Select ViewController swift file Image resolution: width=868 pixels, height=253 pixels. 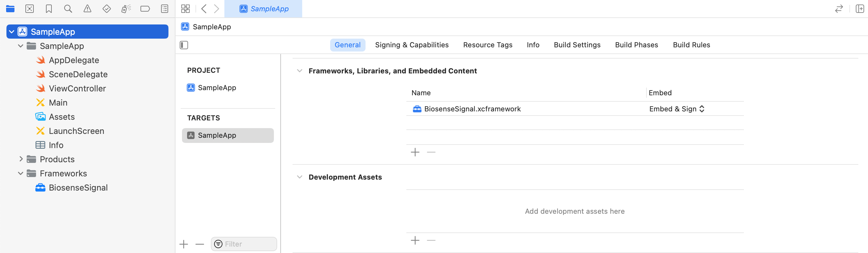(x=77, y=89)
